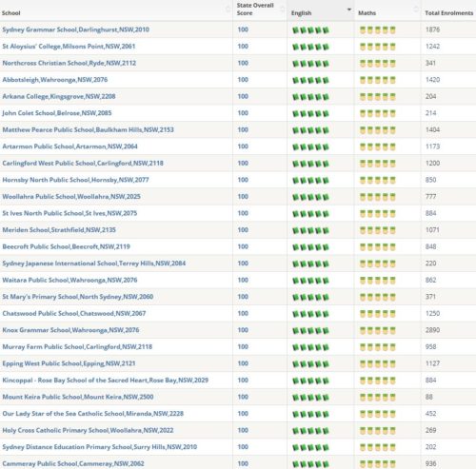
Task: Click score 100 for Chatswood Public School
Action: click(x=243, y=313)
